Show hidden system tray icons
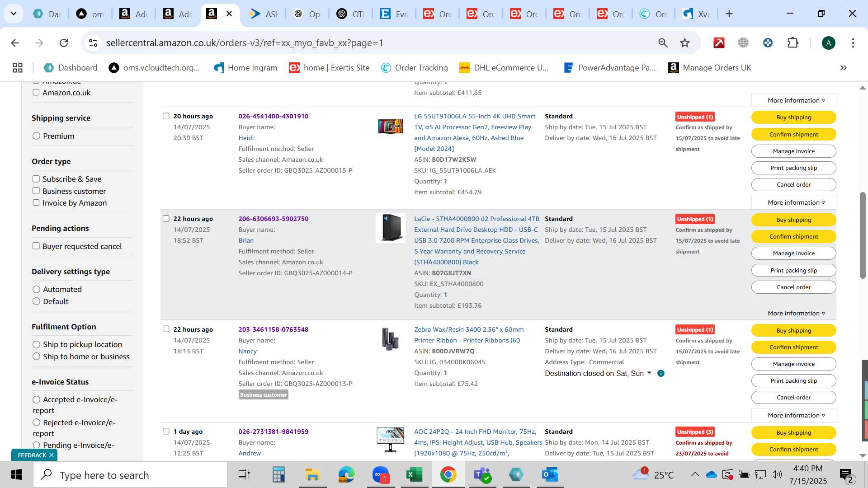Screen dimensions: 868x488 (x=695, y=474)
